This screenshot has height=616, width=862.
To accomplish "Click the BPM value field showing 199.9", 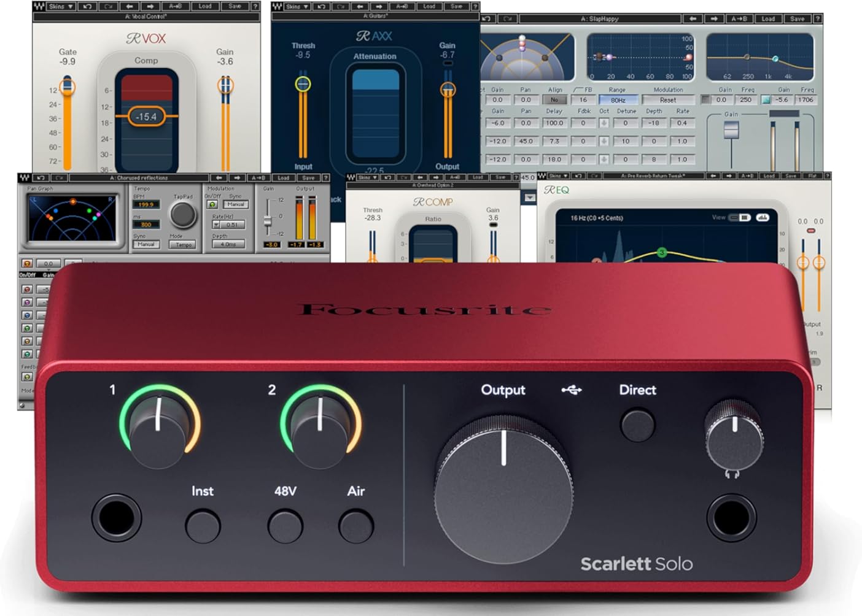I will pos(147,205).
